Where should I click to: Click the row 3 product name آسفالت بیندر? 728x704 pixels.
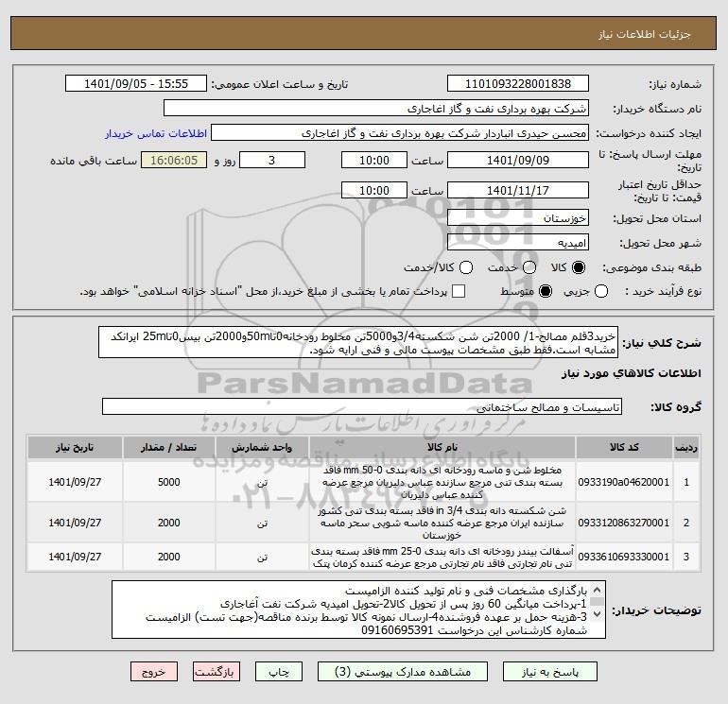(442, 558)
